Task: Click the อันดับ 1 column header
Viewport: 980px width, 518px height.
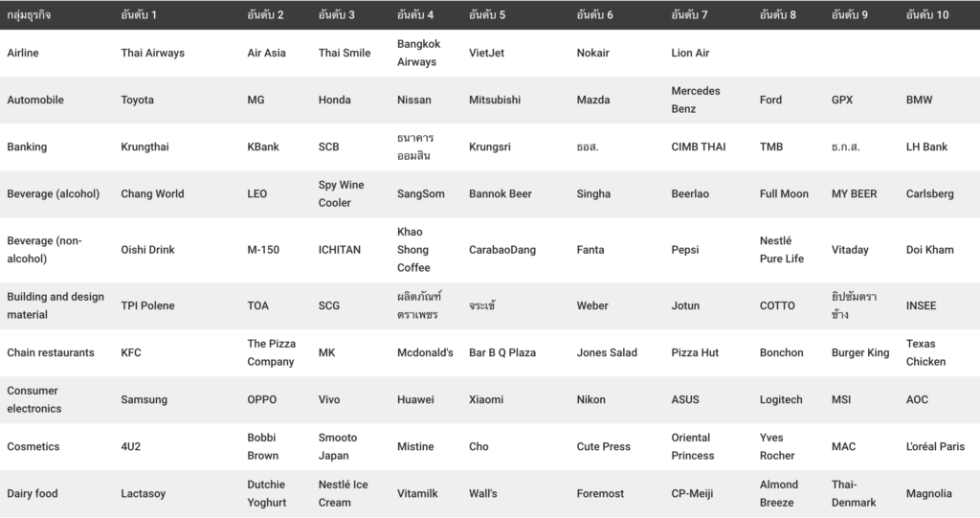Action: (139, 15)
